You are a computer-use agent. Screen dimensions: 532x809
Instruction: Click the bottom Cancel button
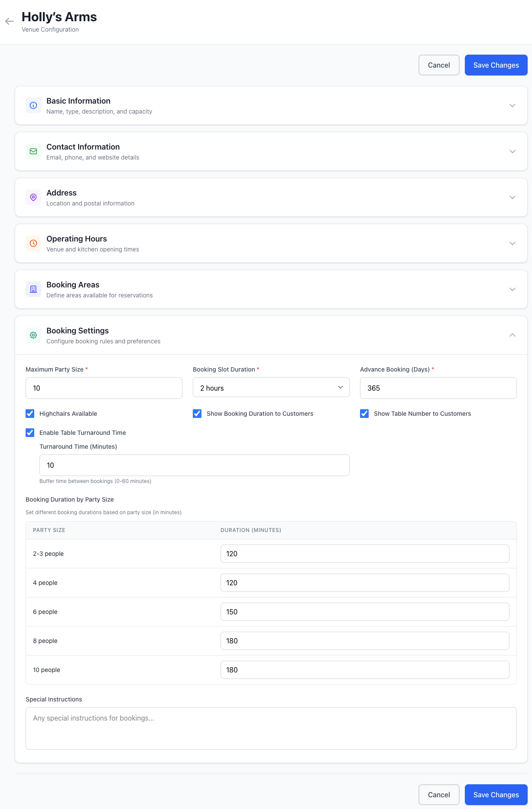[438, 795]
